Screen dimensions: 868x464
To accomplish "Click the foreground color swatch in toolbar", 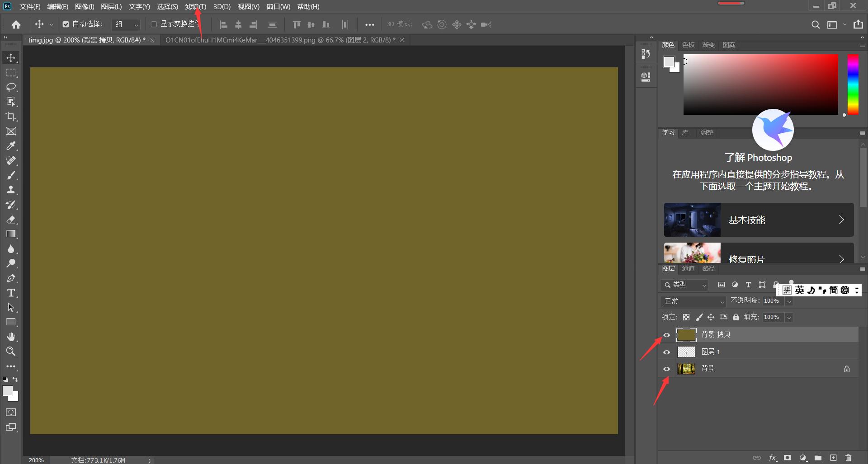I will click(8, 391).
